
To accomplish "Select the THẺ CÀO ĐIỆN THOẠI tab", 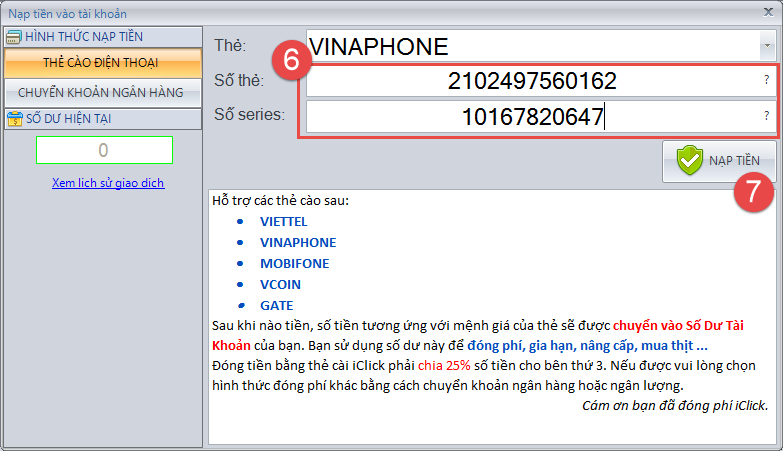I will coord(103,63).
